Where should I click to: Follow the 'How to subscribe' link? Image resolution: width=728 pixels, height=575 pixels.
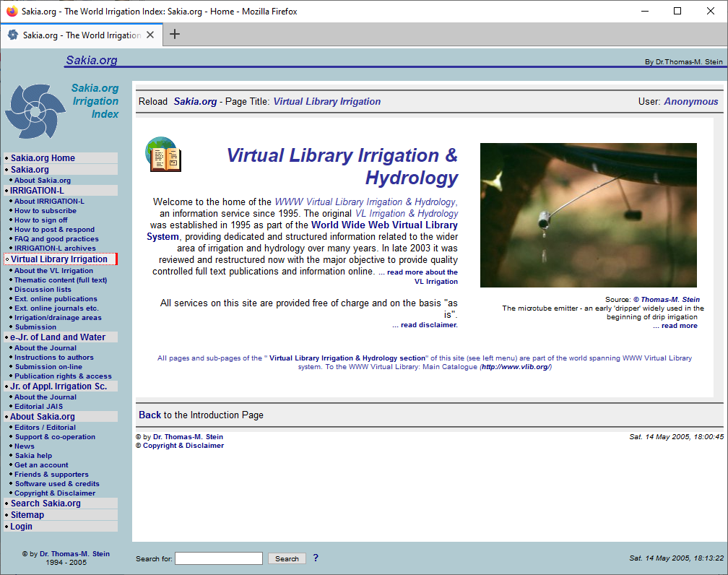pyautogui.click(x=45, y=211)
